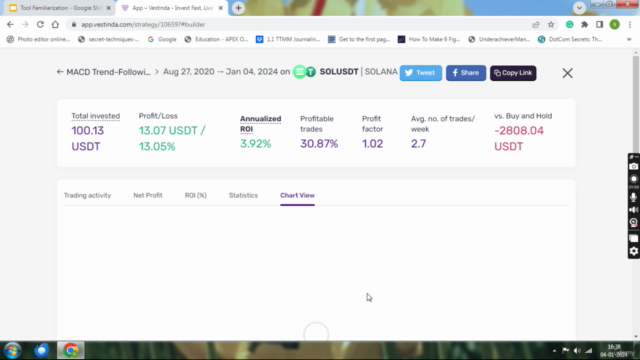The height and width of the screenshot is (360, 640).
Task: Open the UnderachieverMan bookmark
Action: coord(499,39)
